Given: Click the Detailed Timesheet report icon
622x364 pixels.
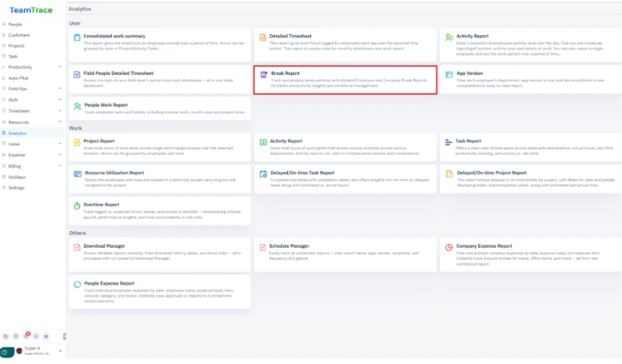Looking at the screenshot, I should point(263,37).
